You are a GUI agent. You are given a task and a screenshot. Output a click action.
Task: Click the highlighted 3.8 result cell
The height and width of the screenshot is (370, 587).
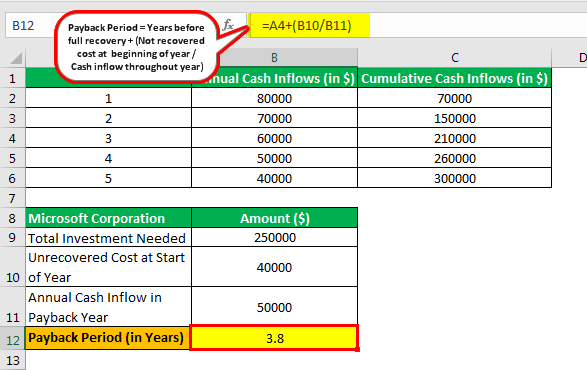pyautogui.click(x=274, y=338)
